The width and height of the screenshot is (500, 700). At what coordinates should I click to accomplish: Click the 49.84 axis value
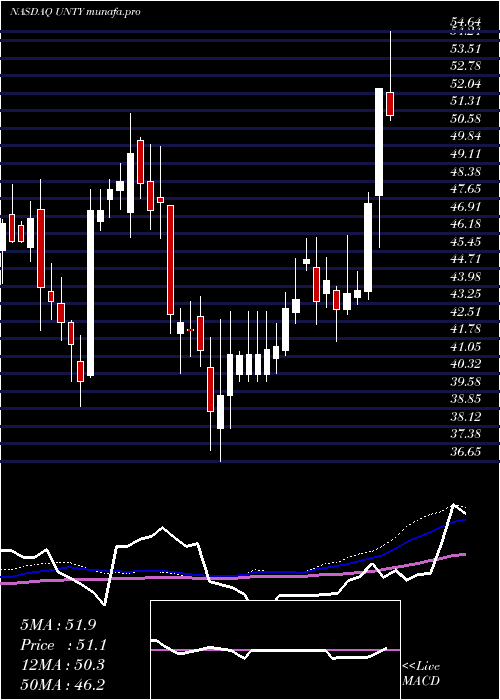(466, 136)
